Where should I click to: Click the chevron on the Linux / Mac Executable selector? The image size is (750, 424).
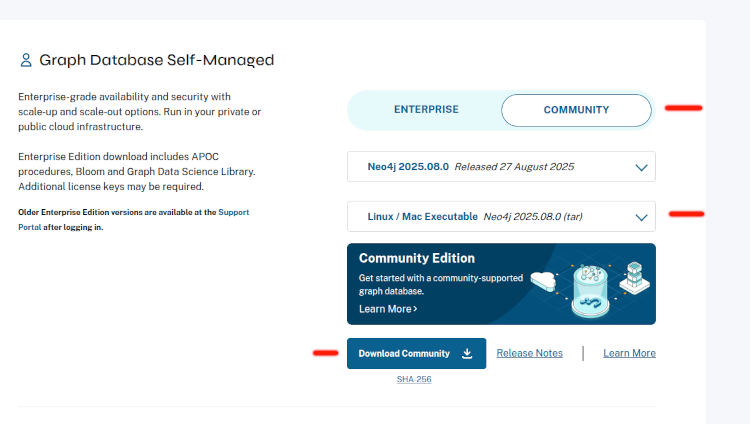coord(641,216)
